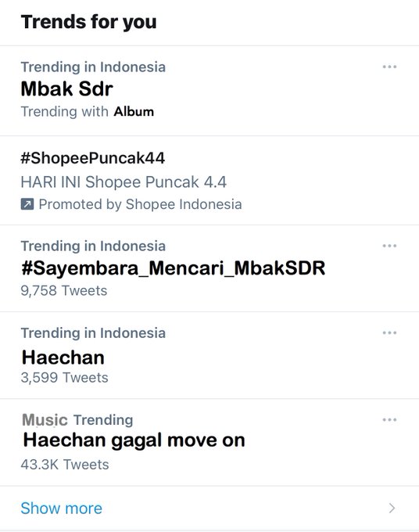Click the promoted arrow icon beside Shopee Indonesia
The height and width of the screenshot is (532, 419).
coord(27,204)
